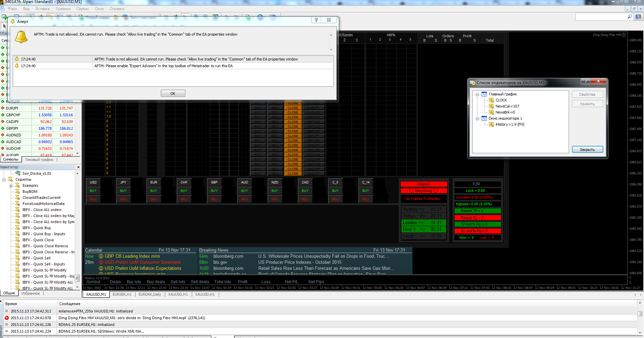644x338 pixels.
Task: Click the blue icon right of the search field
Action: [638, 16]
